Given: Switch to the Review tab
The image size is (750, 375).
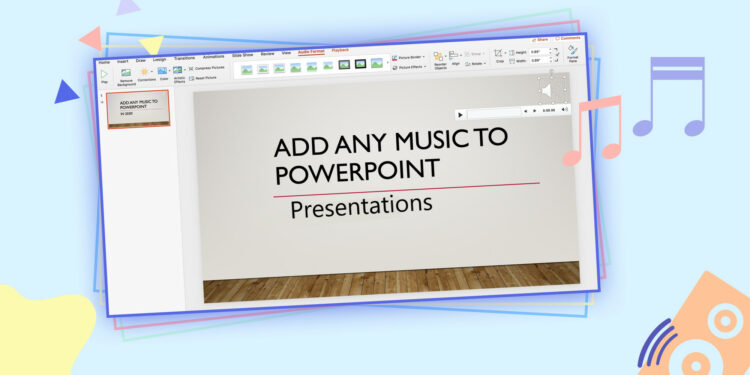Looking at the screenshot, I should click(267, 54).
